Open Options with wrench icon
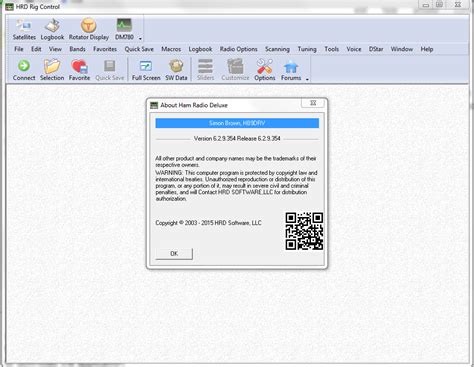The height and width of the screenshot is (367, 474). click(265, 70)
